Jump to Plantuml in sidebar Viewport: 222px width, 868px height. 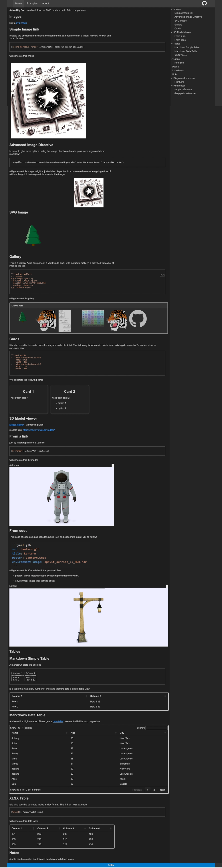[x=179, y=82]
